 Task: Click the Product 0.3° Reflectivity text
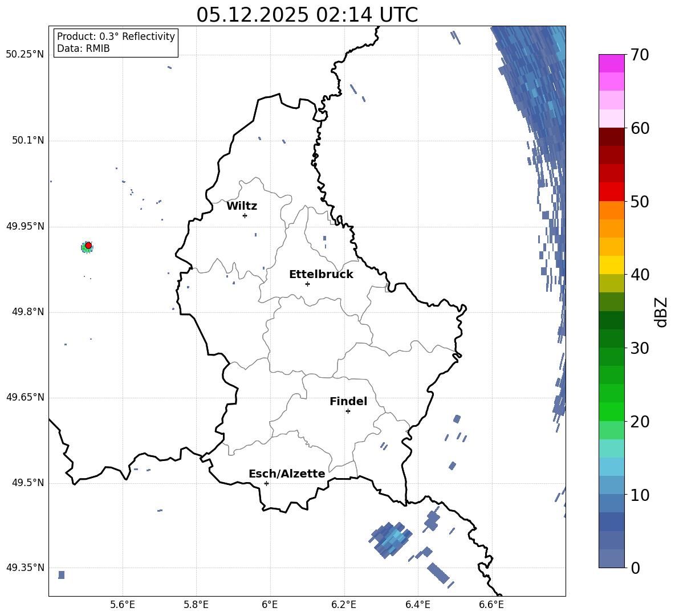point(116,36)
